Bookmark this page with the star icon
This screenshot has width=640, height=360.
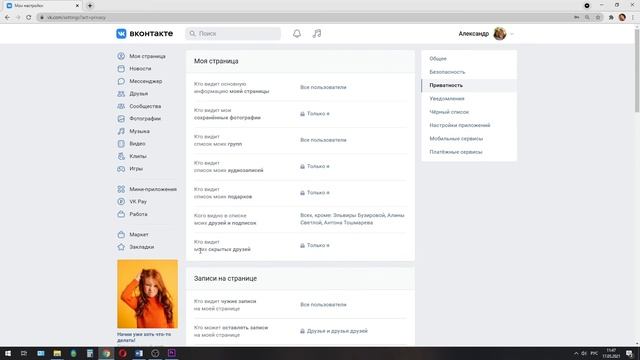(598, 18)
